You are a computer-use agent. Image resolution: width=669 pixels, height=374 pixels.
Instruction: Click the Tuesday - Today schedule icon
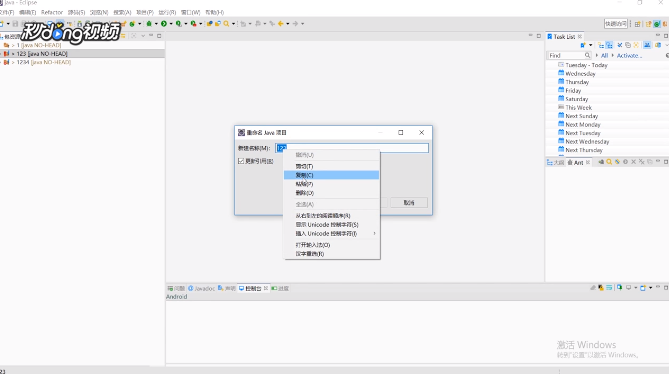click(x=561, y=65)
